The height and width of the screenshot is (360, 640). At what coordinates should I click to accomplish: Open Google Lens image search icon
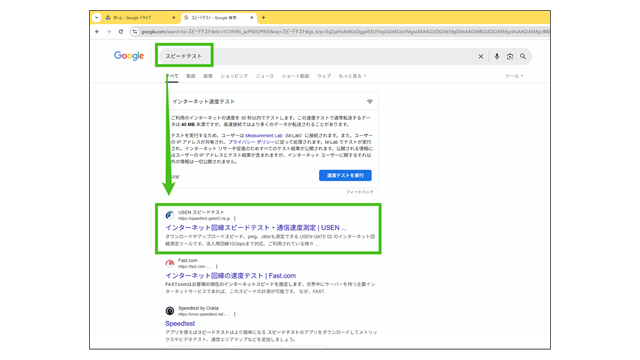tap(510, 57)
